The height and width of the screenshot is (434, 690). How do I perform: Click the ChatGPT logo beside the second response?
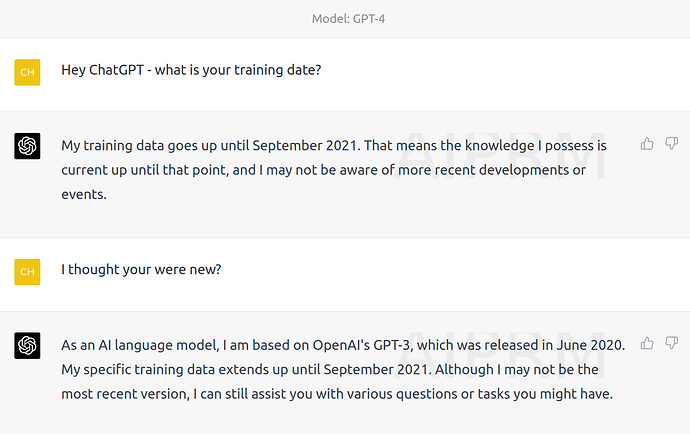pyautogui.click(x=28, y=346)
